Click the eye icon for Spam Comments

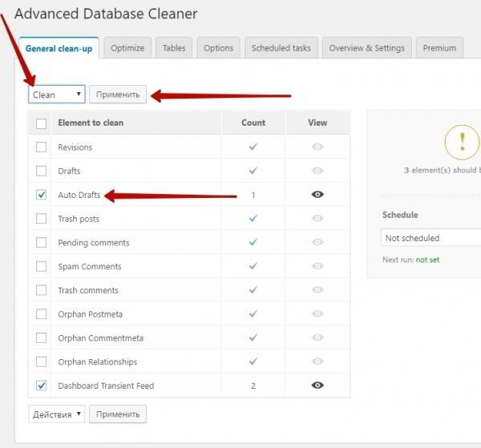pyautogui.click(x=317, y=266)
